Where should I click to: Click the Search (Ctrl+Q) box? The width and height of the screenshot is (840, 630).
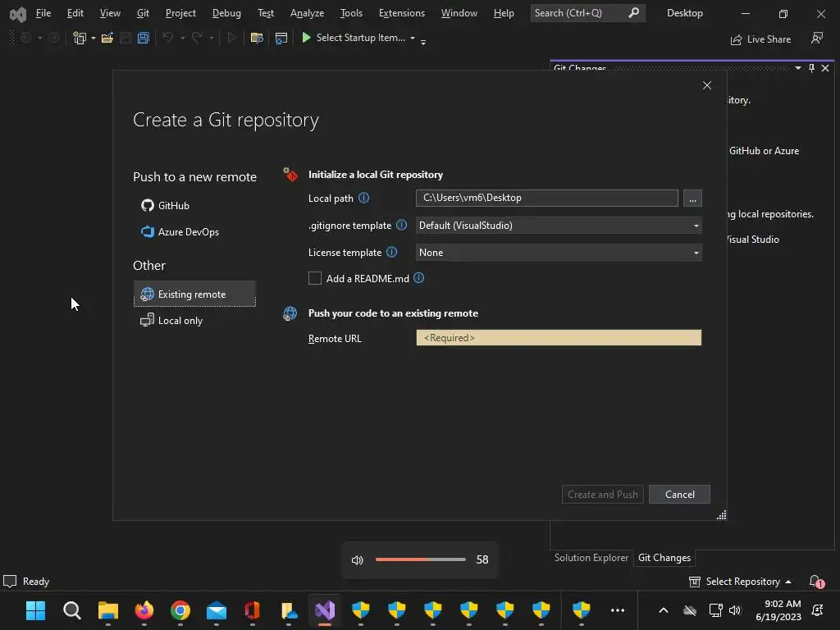click(587, 13)
